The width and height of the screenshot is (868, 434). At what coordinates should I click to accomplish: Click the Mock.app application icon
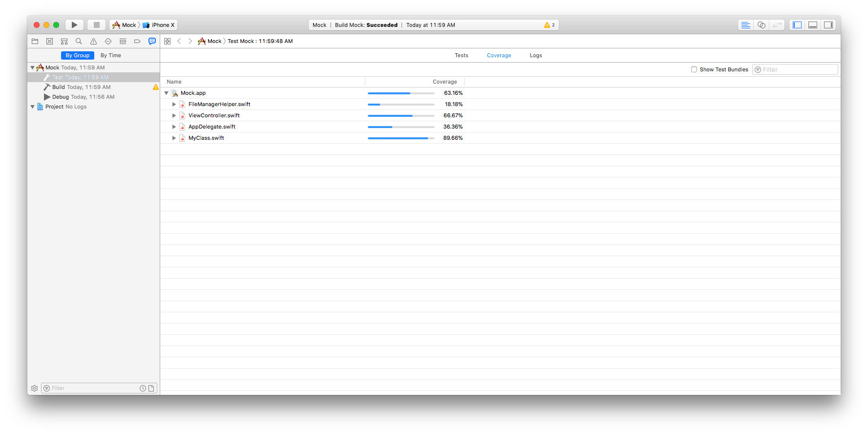(175, 93)
